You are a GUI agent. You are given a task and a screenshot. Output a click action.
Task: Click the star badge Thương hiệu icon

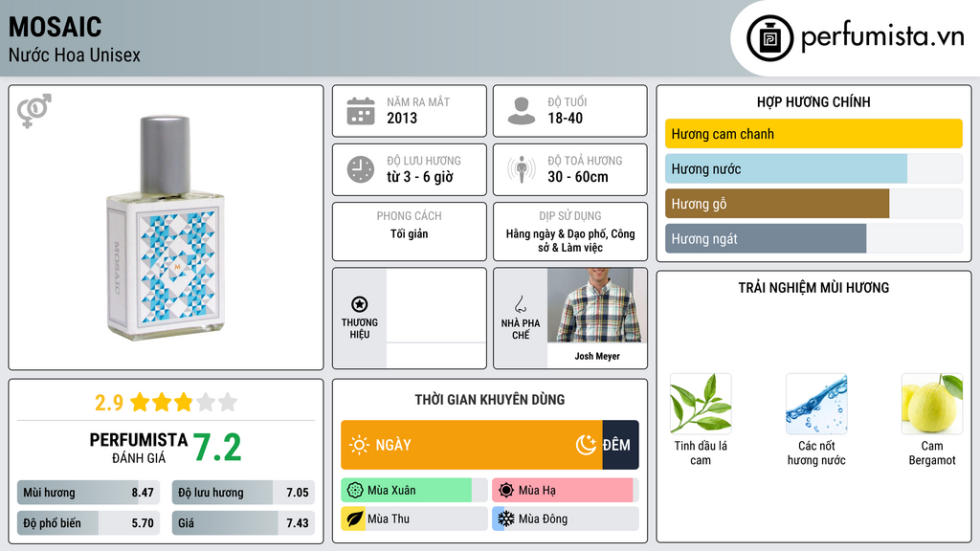(x=360, y=304)
